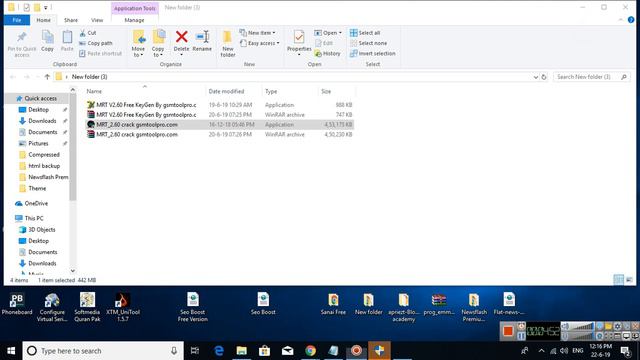Viewport: 640px width, 360px height.
Task: Go up one folder level with the up arrow
Action: (x=47, y=77)
